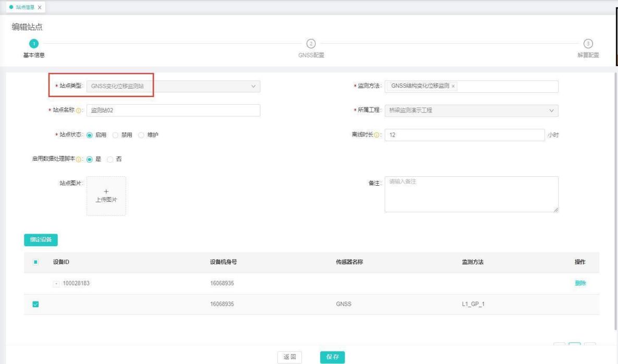618x364 pixels.
Task: Click the plus icon to upload station image
Action: click(106, 191)
